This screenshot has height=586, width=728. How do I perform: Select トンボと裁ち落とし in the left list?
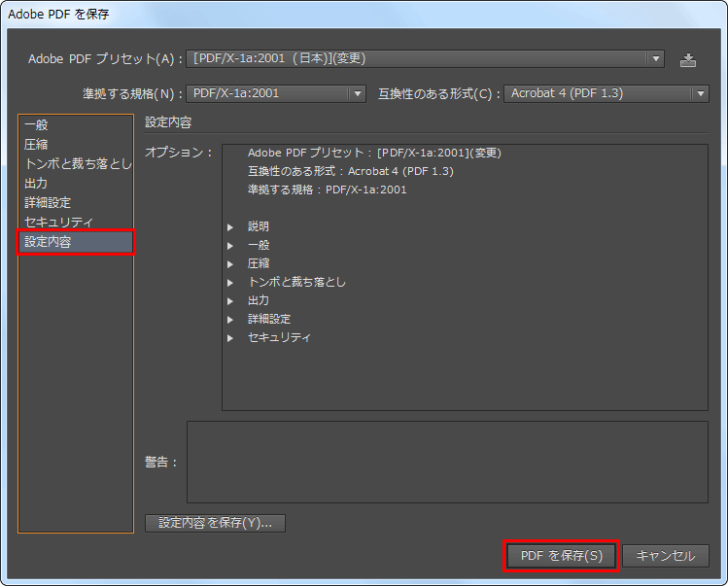tap(75, 164)
